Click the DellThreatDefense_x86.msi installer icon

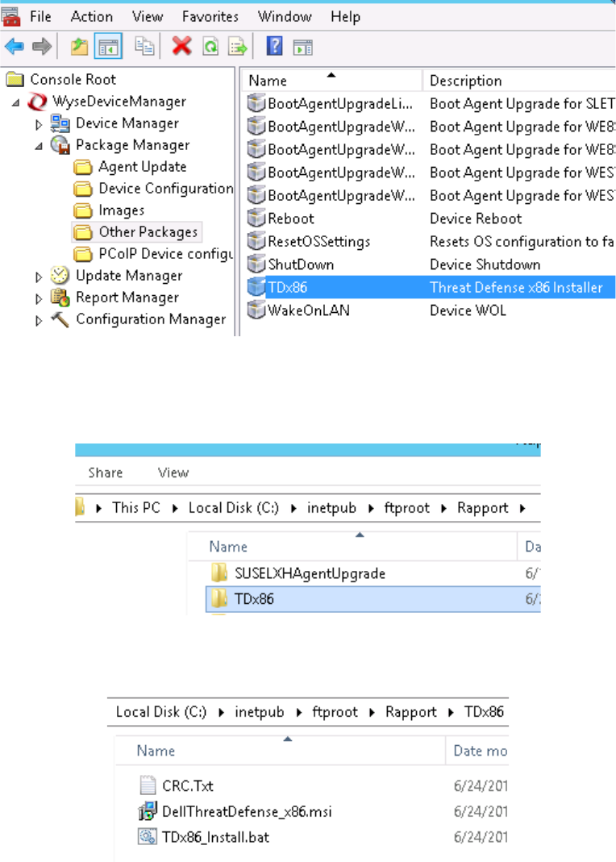point(148,811)
